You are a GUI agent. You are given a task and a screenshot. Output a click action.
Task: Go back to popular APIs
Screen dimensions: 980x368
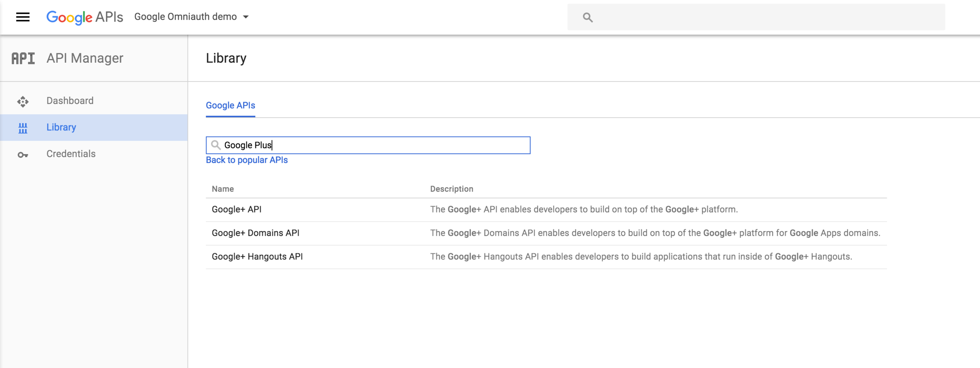247,160
